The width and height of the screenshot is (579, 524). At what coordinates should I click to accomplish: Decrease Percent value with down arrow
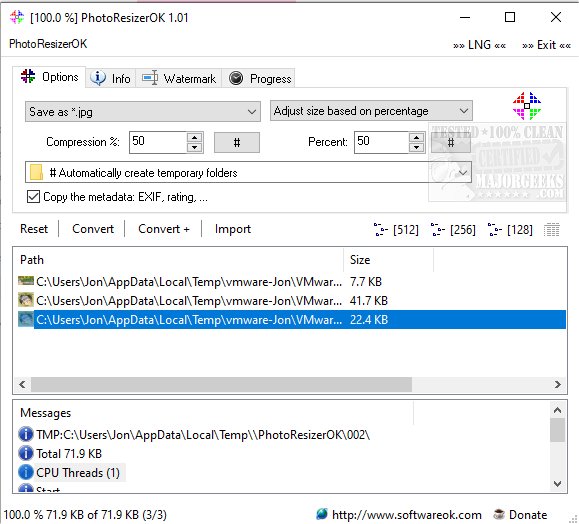click(416, 147)
